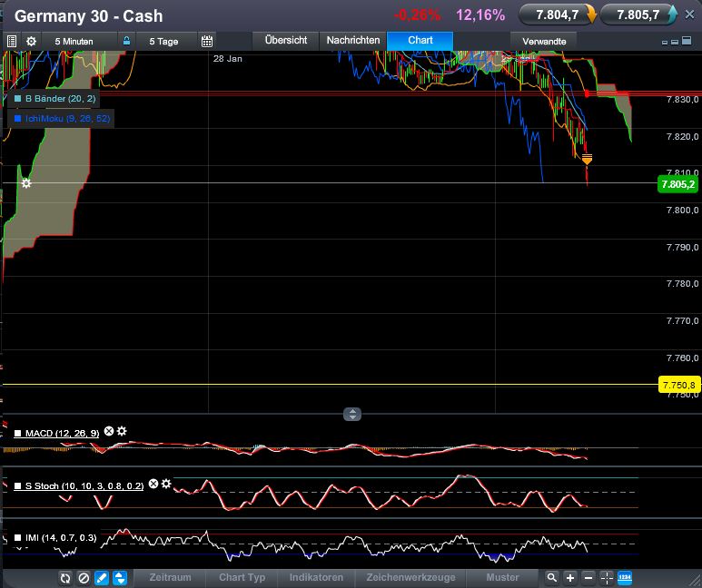Close the Germany 30 chart window

tap(690, 15)
